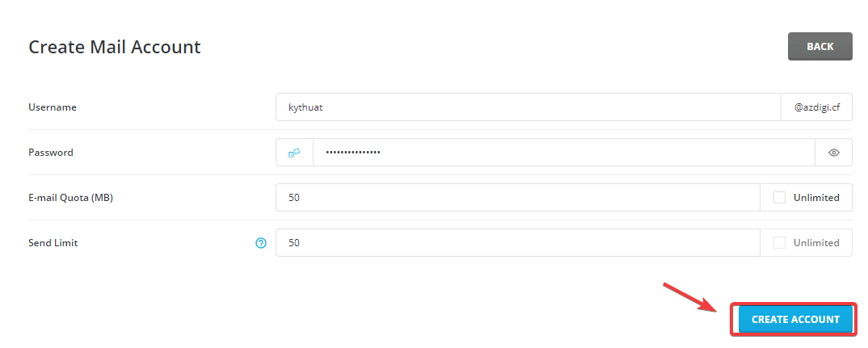
Task: Select the E-mail Quota value field
Action: [x=517, y=197]
